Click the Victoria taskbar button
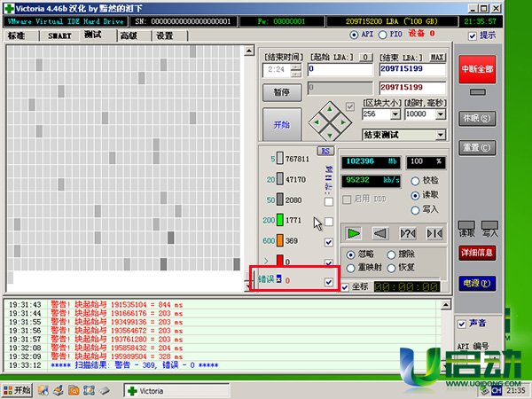The width and height of the screenshot is (532, 399). pos(176,391)
